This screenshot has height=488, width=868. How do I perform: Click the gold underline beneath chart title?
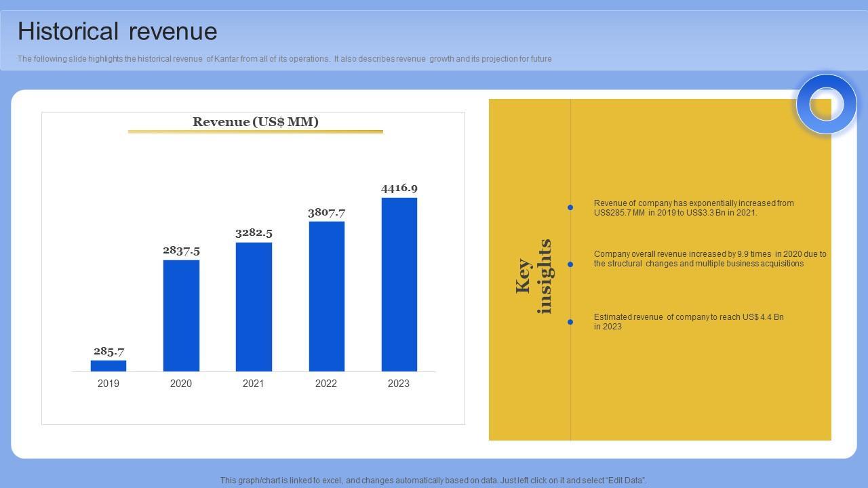coord(256,131)
